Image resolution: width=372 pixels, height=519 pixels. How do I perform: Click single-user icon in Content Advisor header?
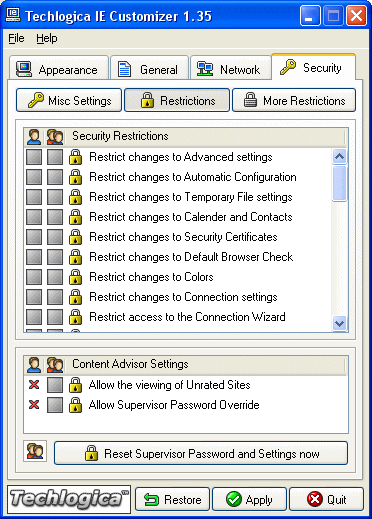[34, 365]
